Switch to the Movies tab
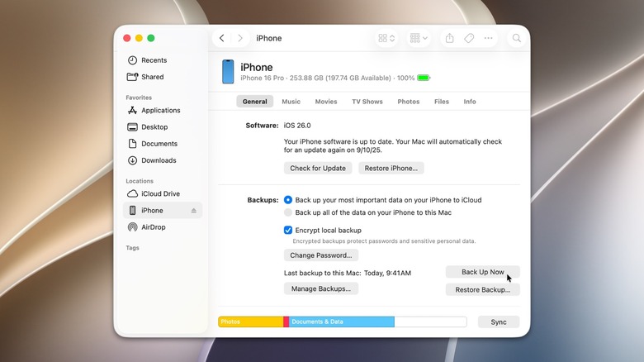 [x=326, y=102]
